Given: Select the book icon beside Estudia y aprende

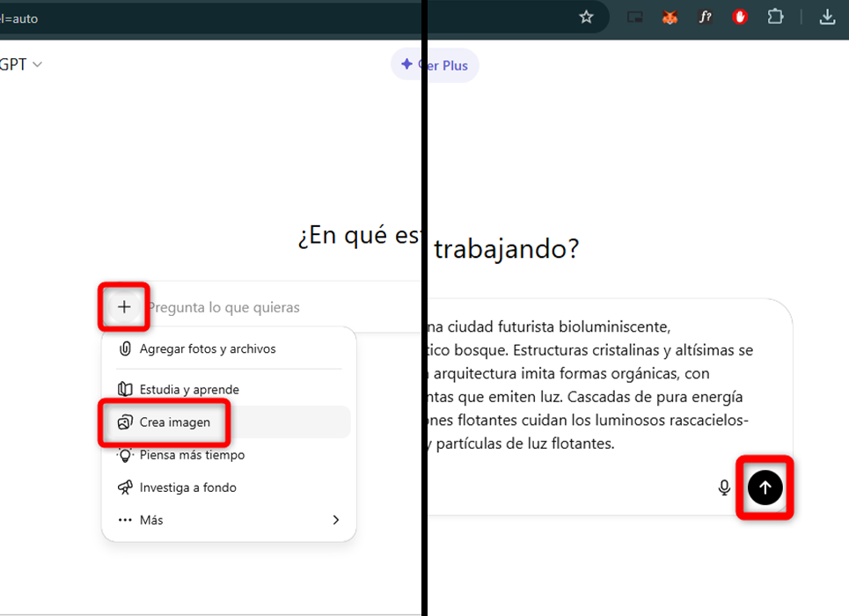Looking at the screenshot, I should point(125,389).
